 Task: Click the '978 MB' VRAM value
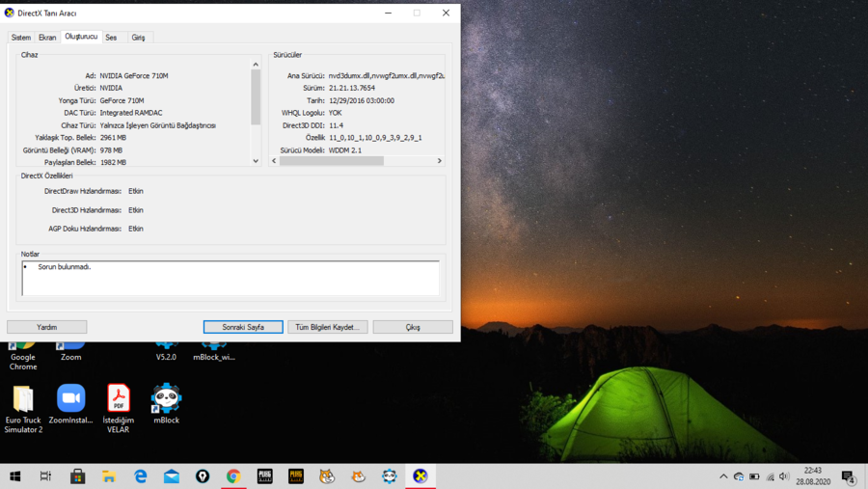pyautogui.click(x=111, y=150)
